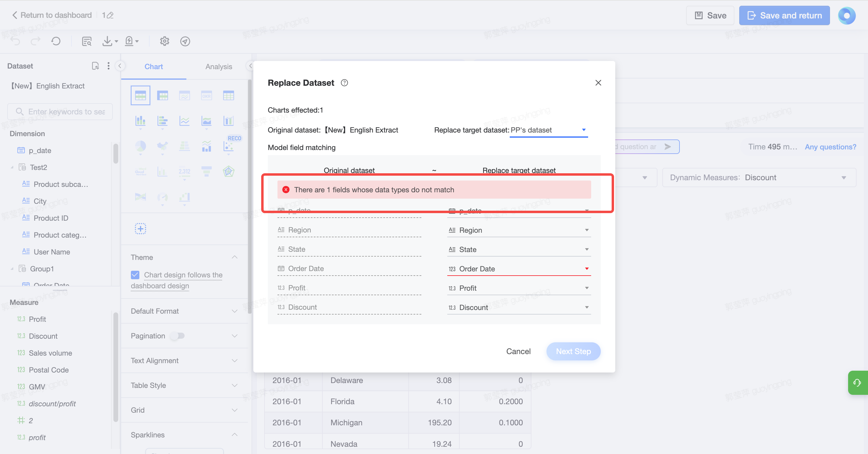Image resolution: width=868 pixels, height=454 pixels.
Task: Pick the funnel chart icon
Action: click(206, 171)
